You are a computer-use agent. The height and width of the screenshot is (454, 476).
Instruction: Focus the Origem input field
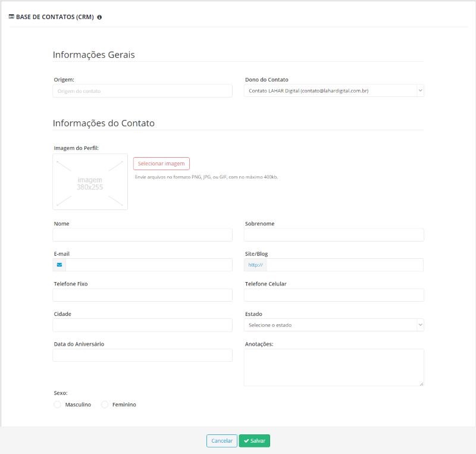click(x=143, y=91)
